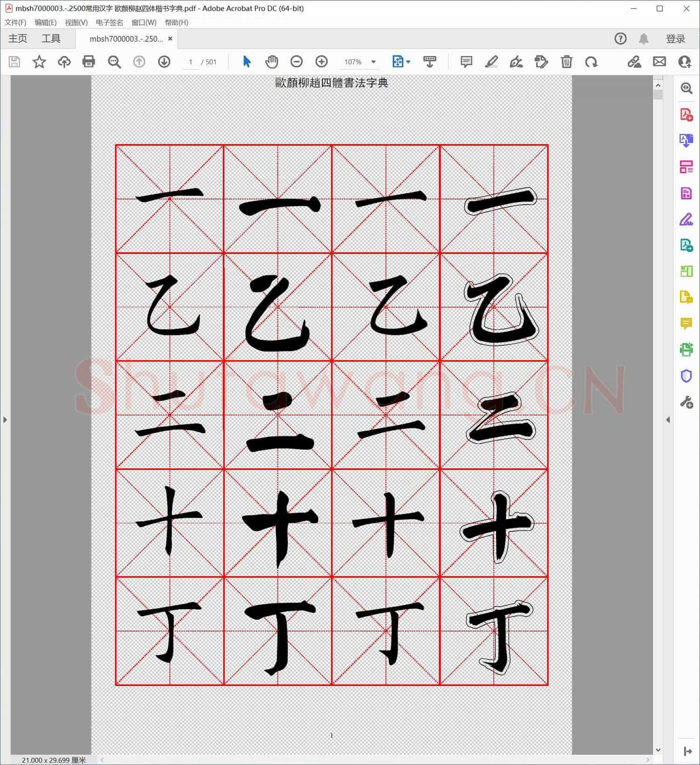Add a sticky note comment

pyautogui.click(x=466, y=62)
